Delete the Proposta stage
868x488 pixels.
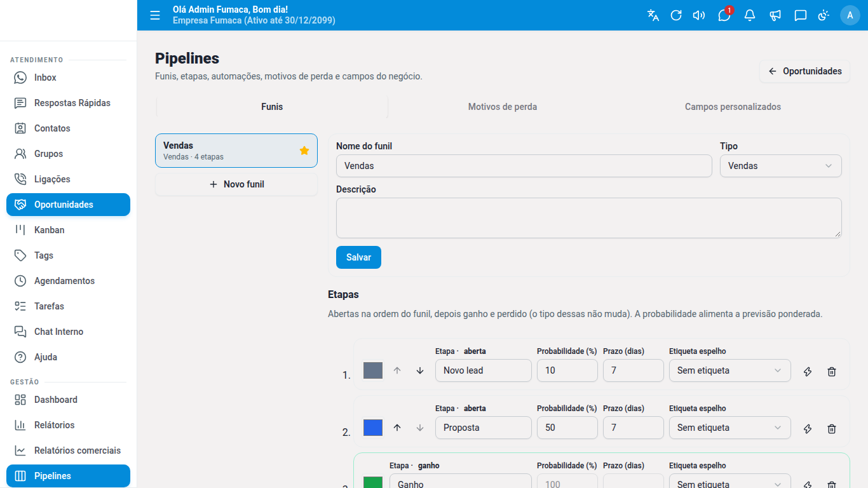coord(832,429)
